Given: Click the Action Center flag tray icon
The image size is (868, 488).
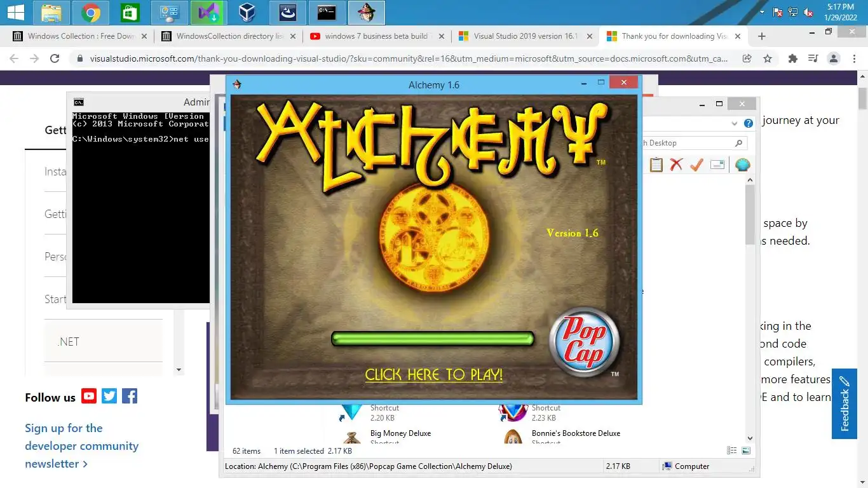Looking at the screenshot, I should pos(778,12).
